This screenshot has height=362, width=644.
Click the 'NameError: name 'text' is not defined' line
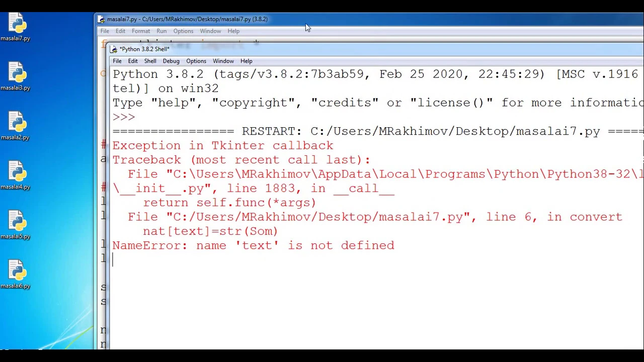click(253, 245)
